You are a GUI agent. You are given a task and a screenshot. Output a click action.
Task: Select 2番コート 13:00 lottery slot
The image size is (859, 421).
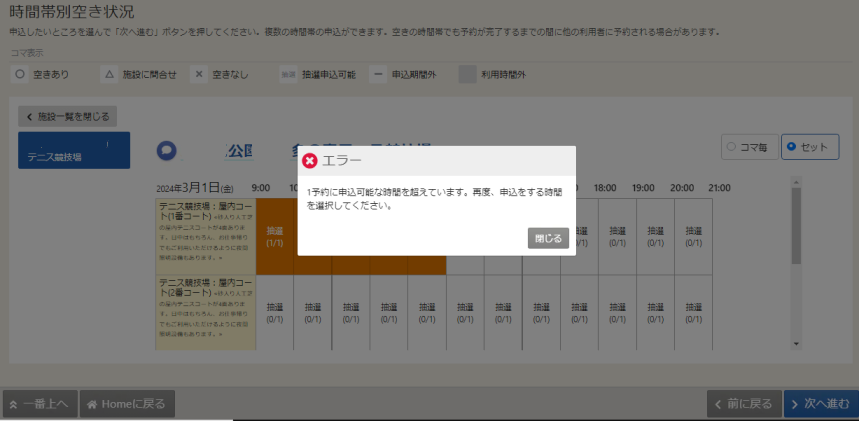427,312
